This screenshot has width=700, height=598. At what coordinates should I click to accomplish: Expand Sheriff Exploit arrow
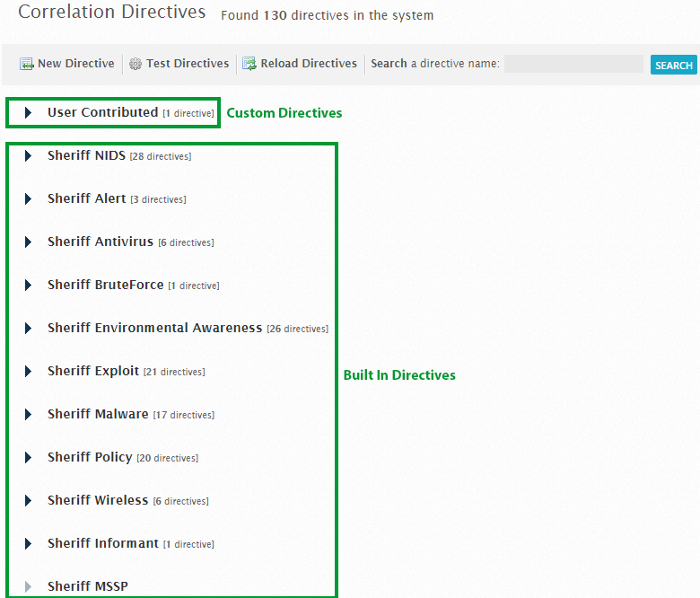[28, 371]
